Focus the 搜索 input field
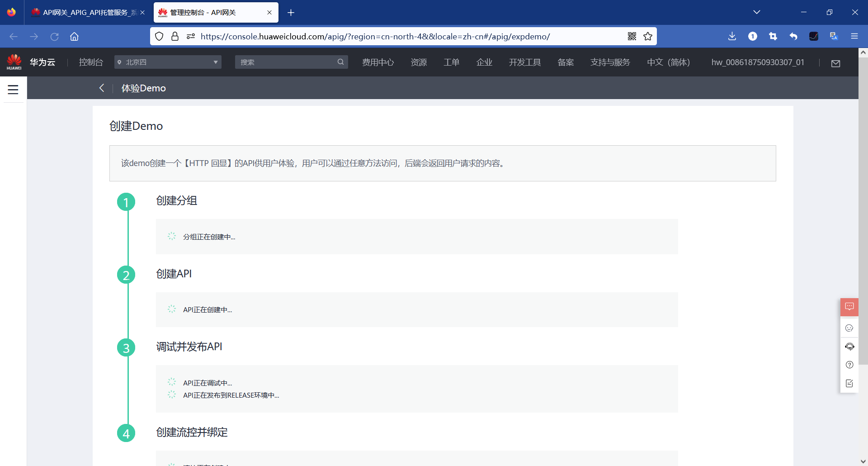The width and height of the screenshot is (868, 466). coord(287,62)
